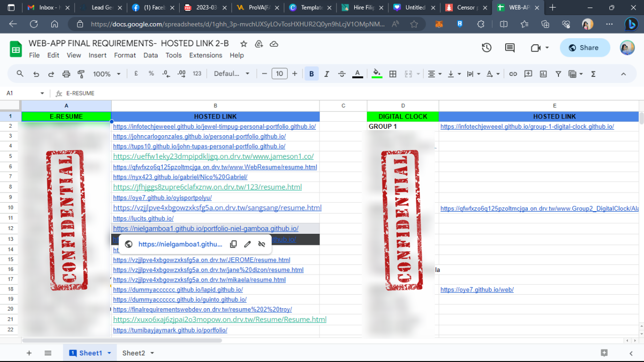
Task: Click the font size field
Action: click(x=279, y=74)
